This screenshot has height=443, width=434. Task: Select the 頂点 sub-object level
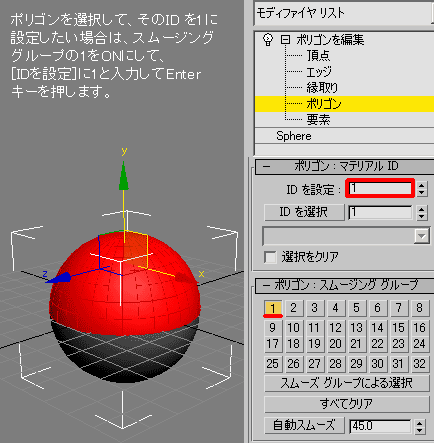tap(318, 55)
